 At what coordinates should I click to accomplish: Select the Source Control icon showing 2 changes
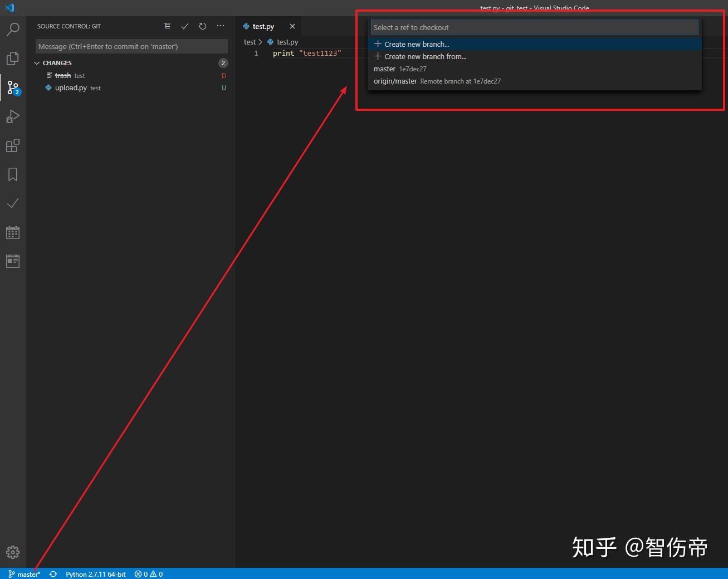coord(13,87)
